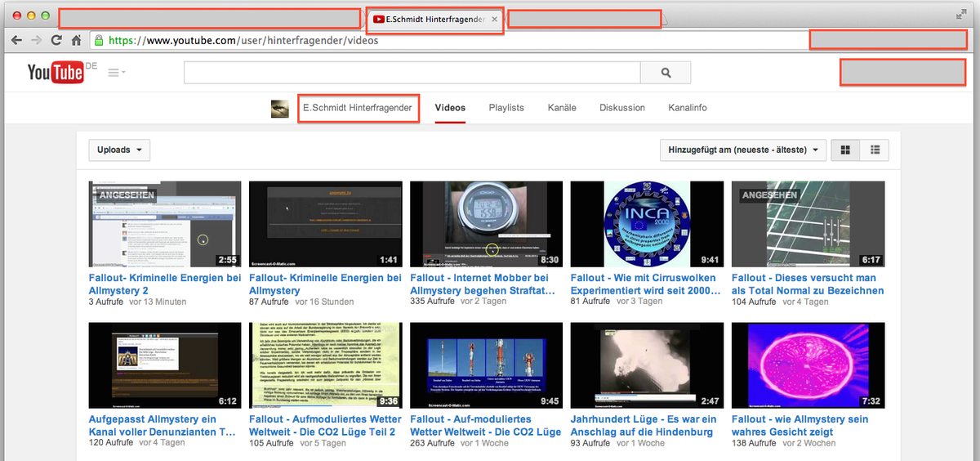Enter fullscreen with the window expand arrows
Viewport: 980px width, 461px height.
click(962, 16)
